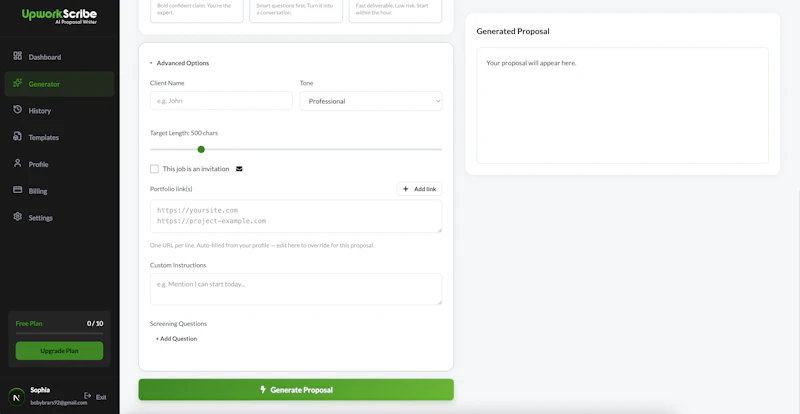
Task: Click the Add link button text
Action: pyautogui.click(x=425, y=189)
